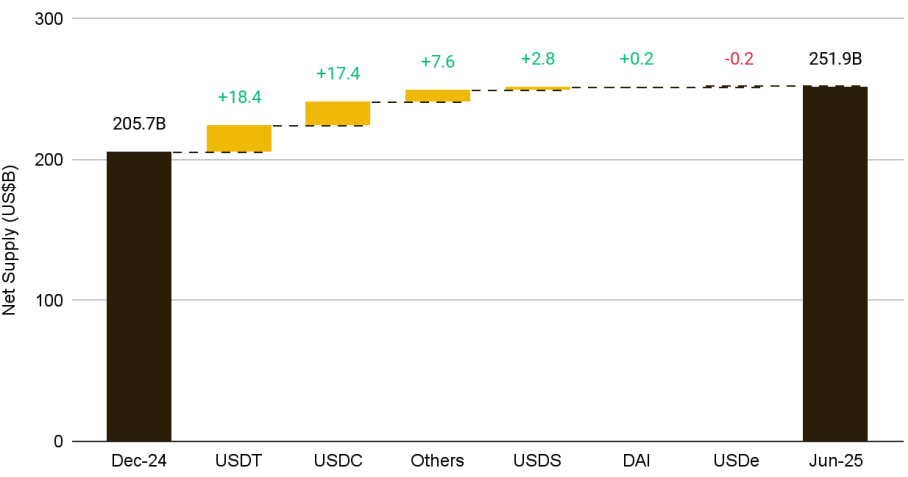Click the USDe axis label

[x=736, y=461]
